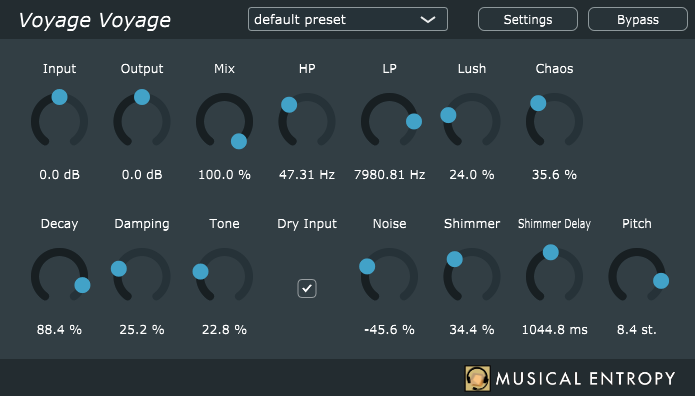Click the Damping knob
The height and width of the screenshot is (396, 695).
point(141,275)
